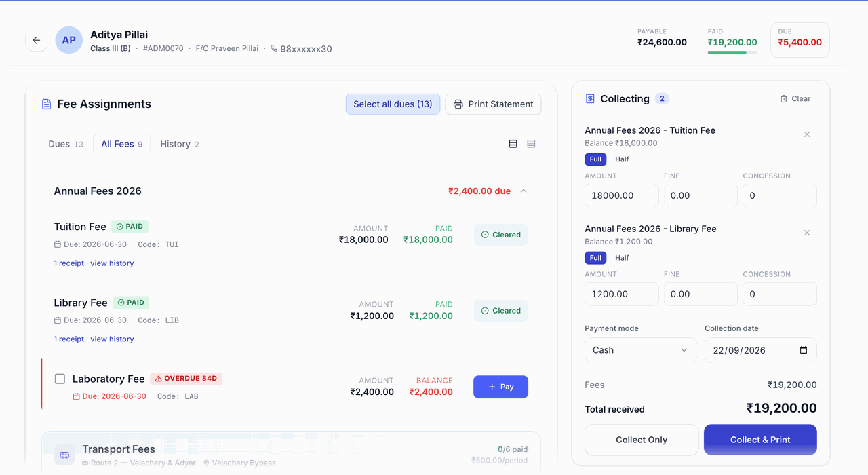Click the Collect Only button

click(x=642, y=440)
